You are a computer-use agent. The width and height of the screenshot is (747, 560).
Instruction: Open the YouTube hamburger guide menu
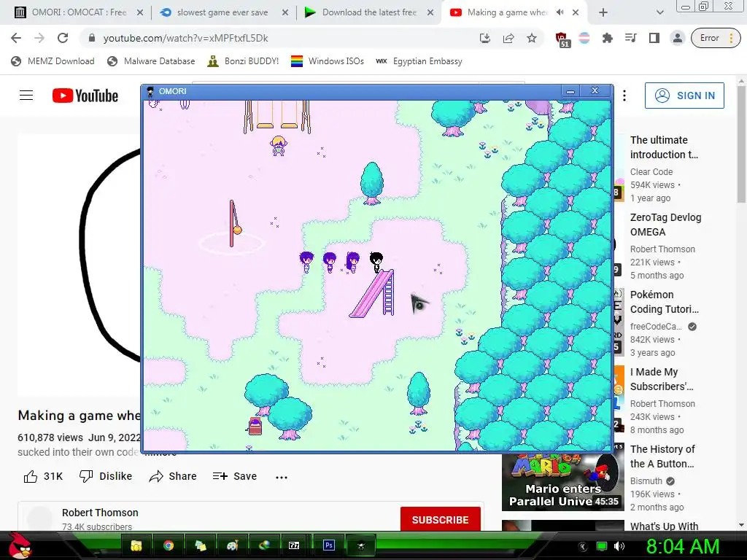[26, 96]
